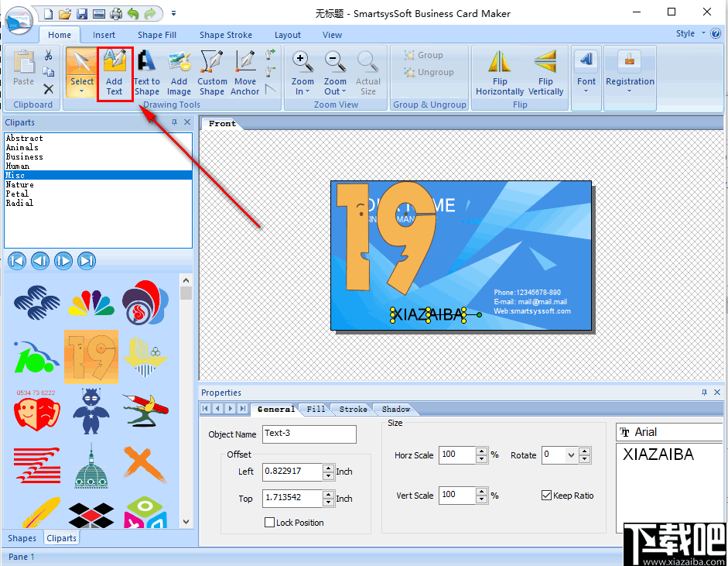Open the Layout ribbon tab
Screen dimensions: 728x566
tap(287, 34)
